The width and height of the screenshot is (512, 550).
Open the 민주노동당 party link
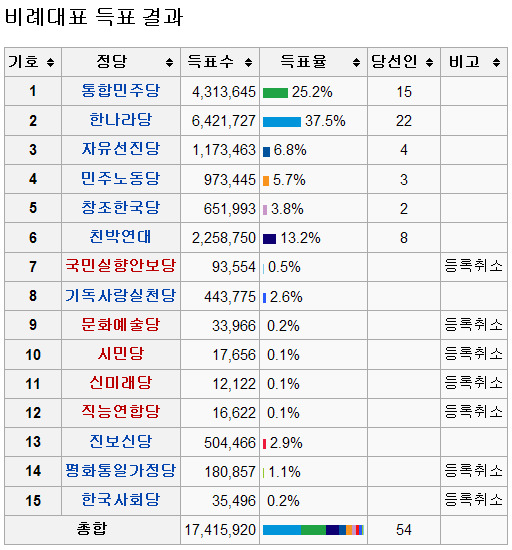121,178
